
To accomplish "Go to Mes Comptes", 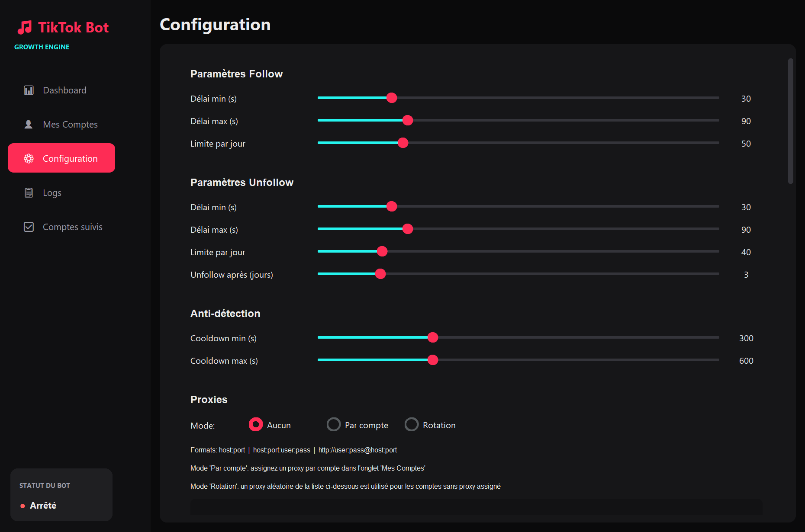I will 61,125.
